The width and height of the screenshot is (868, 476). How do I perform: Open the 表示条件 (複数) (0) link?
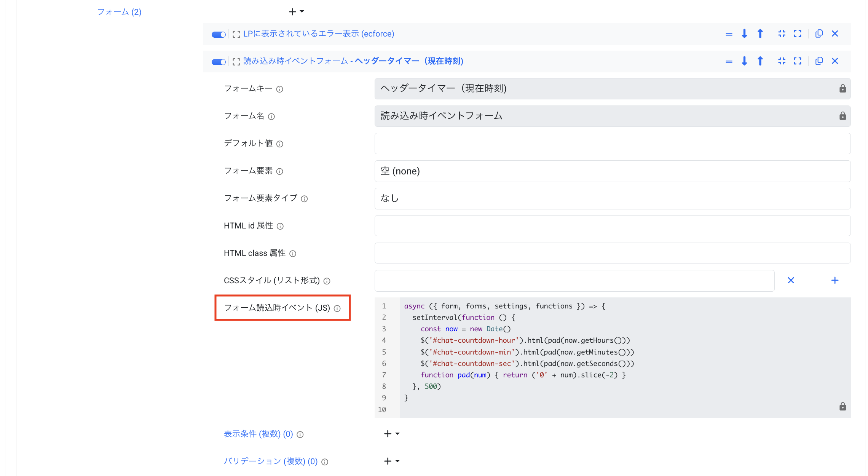click(258, 434)
